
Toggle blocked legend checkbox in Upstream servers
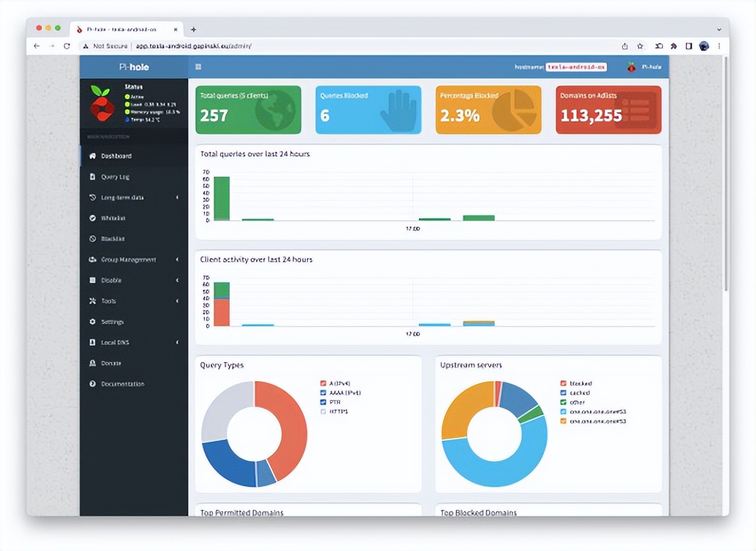563,383
